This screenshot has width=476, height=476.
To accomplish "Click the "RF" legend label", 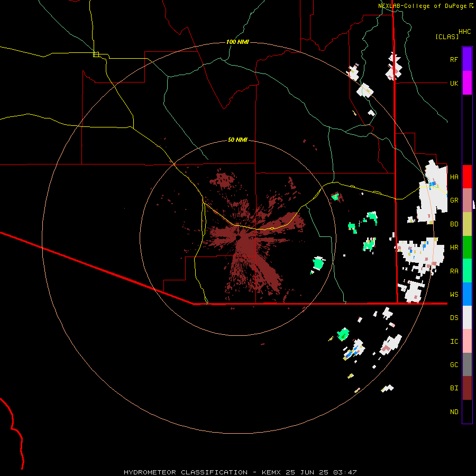I will coord(454,59).
